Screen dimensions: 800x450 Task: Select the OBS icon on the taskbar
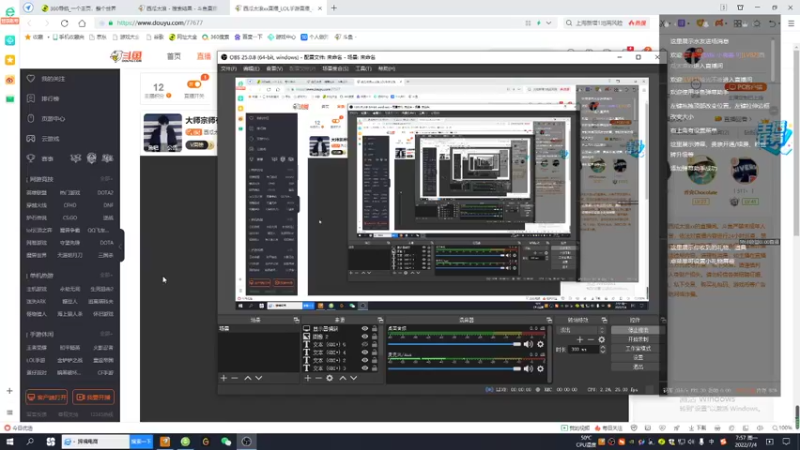click(x=246, y=442)
